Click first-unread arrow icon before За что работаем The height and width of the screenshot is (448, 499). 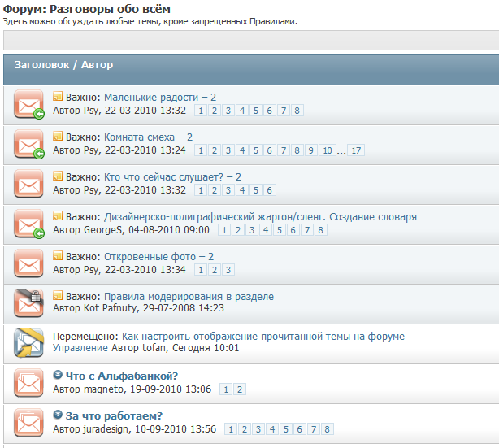[x=58, y=415]
